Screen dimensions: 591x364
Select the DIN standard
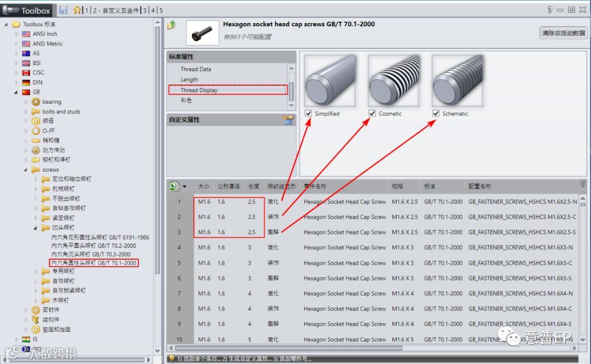[32, 82]
